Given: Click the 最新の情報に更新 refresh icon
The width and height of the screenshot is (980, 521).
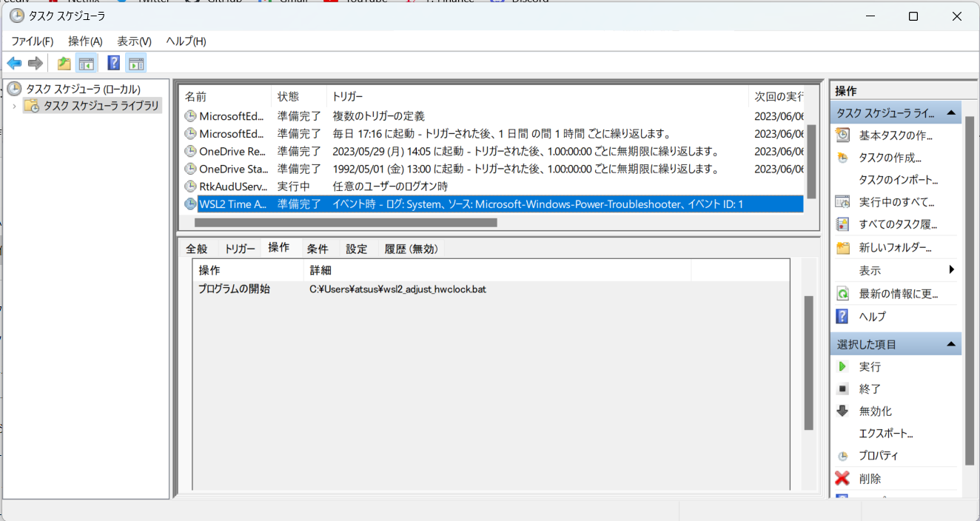Looking at the screenshot, I should tap(842, 294).
